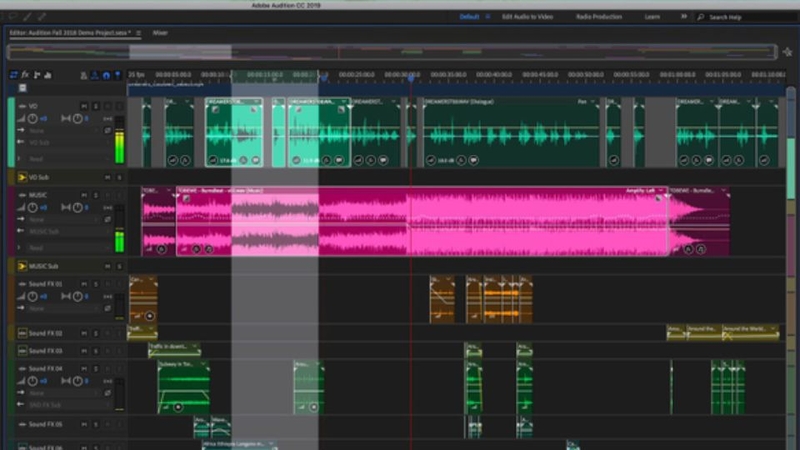Click the Sound FX 04 volume knob

tap(33, 381)
